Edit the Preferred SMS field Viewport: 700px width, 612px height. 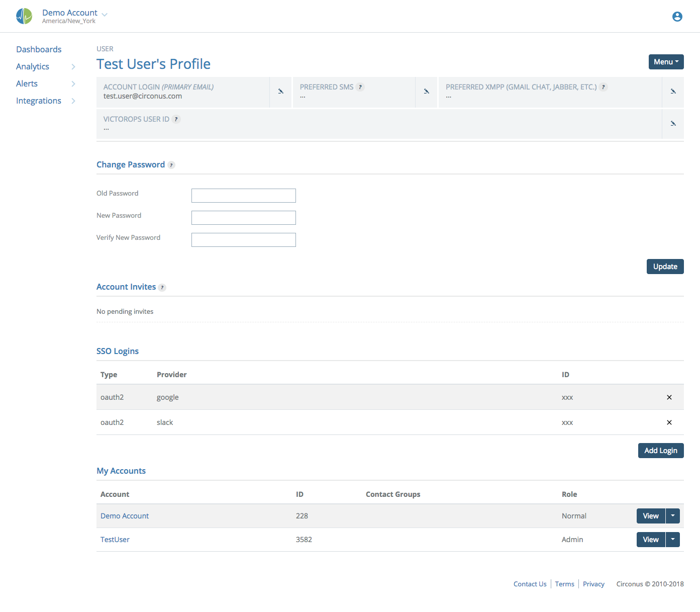(426, 92)
